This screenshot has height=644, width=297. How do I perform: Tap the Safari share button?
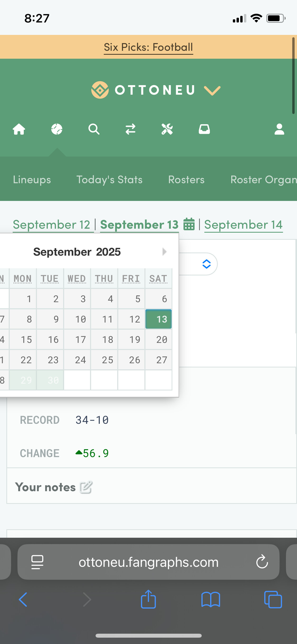[148, 599]
